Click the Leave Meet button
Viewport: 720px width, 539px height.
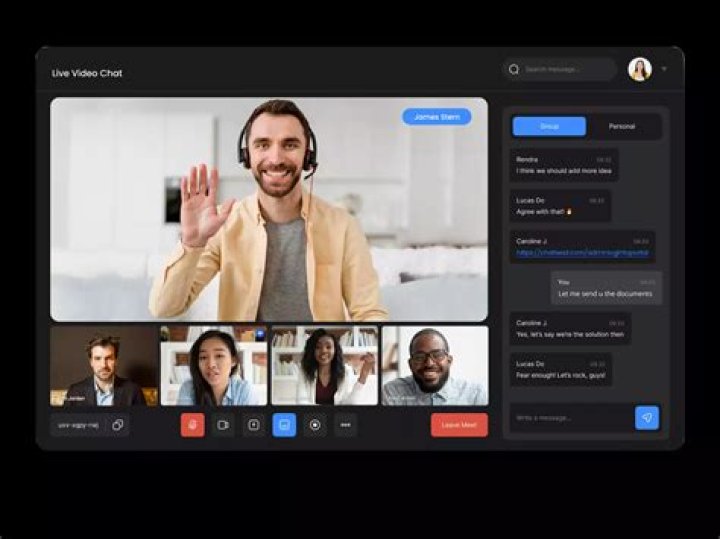pyautogui.click(x=459, y=425)
